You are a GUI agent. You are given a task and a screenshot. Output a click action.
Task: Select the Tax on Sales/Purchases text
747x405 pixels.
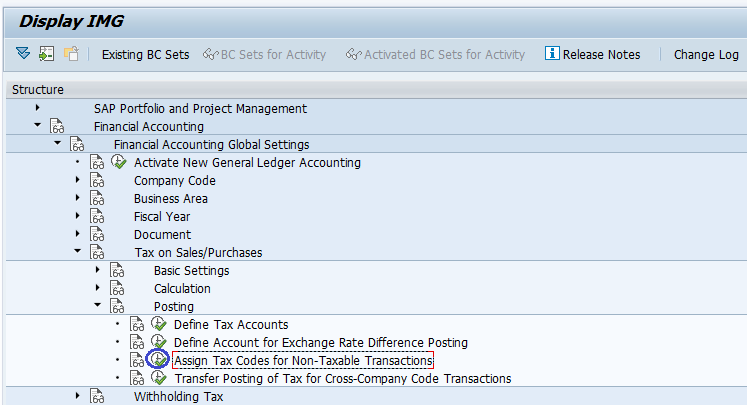pos(198,253)
